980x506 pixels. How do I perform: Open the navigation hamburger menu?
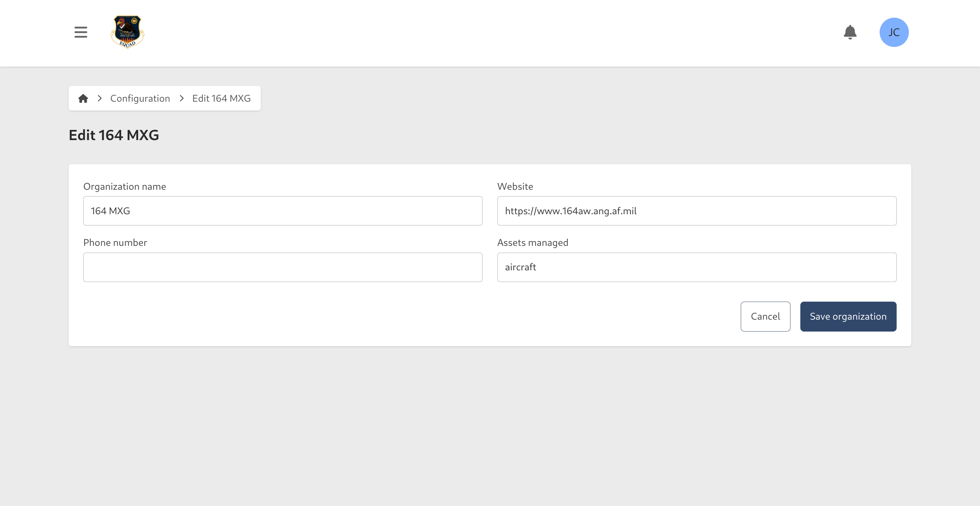point(80,32)
